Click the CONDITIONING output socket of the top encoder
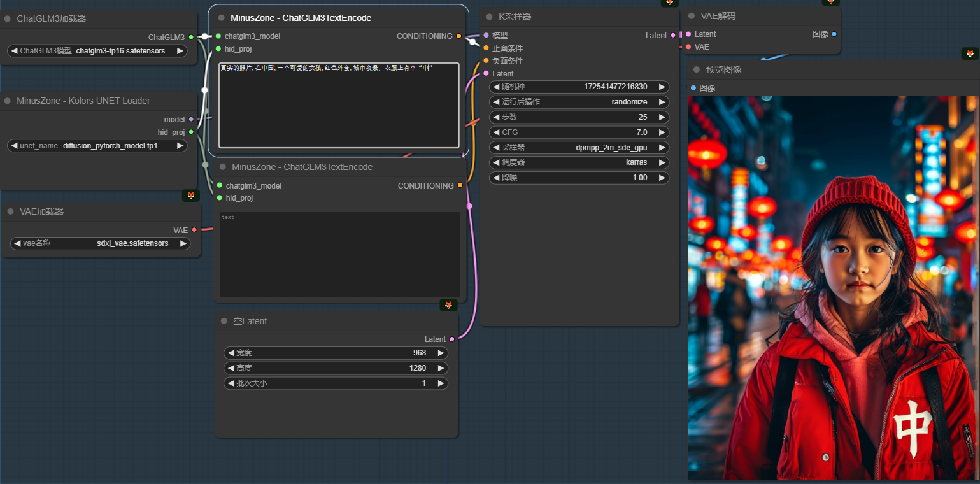This screenshot has width=980, height=484. click(x=458, y=36)
